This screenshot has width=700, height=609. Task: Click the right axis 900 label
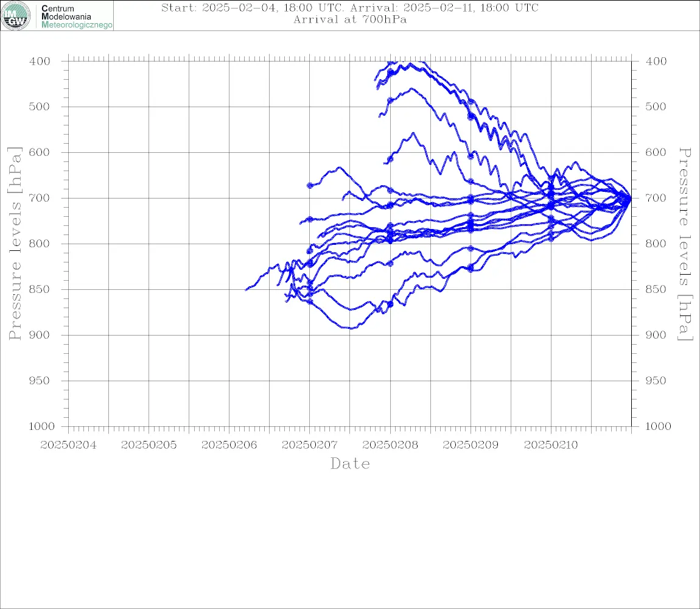tap(656, 335)
